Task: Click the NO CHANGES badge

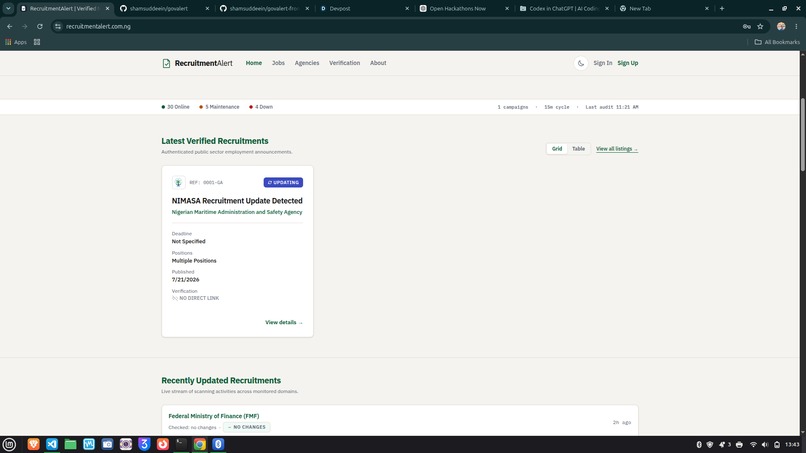Action: pos(247,427)
